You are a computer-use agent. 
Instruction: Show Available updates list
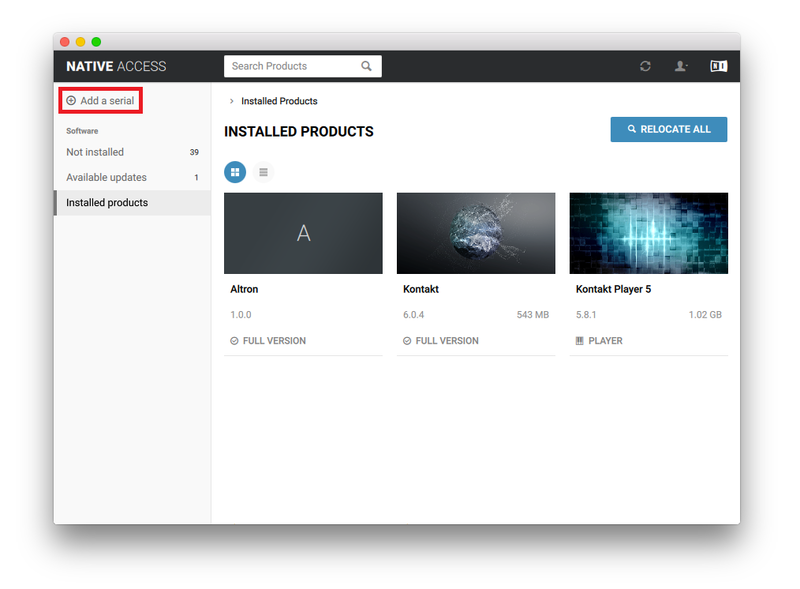(106, 177)
